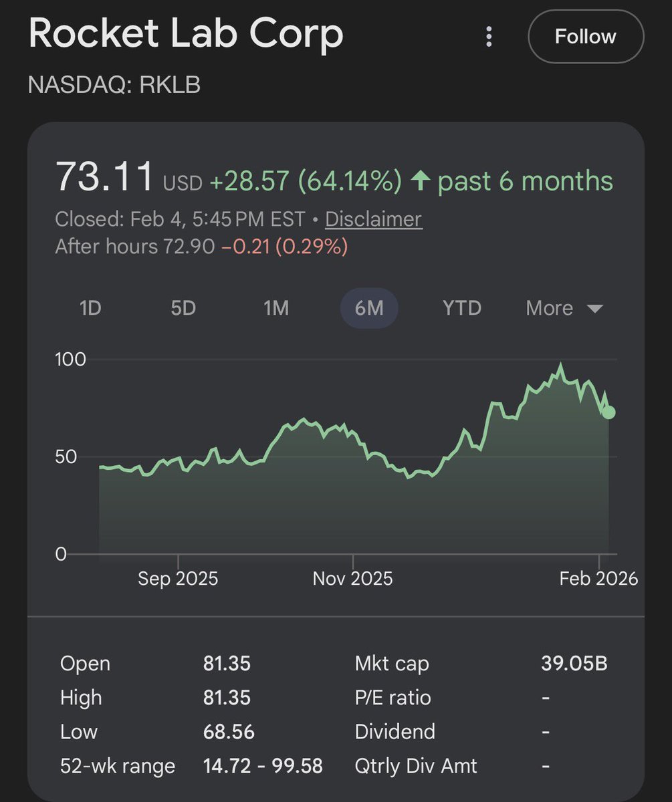Click the P/E ratio label
The height and width of the screenshot is (802, 672).
(393, 698)
